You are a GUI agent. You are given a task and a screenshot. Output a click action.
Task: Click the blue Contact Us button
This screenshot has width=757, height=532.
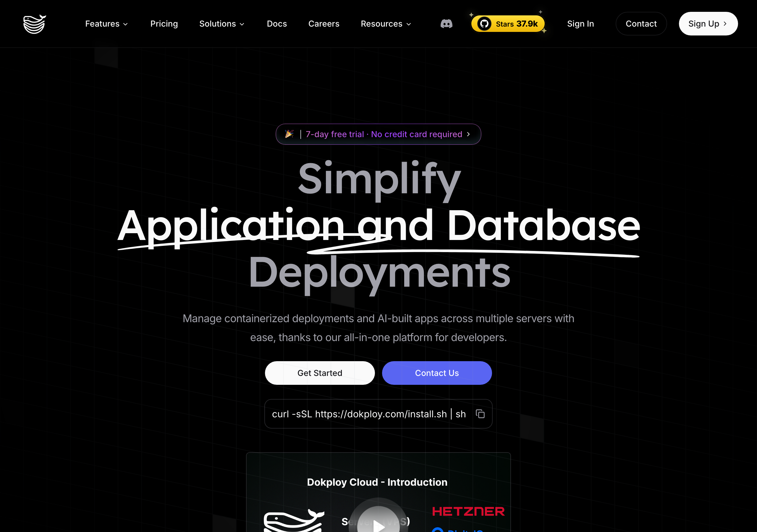(x=436, y=373)
